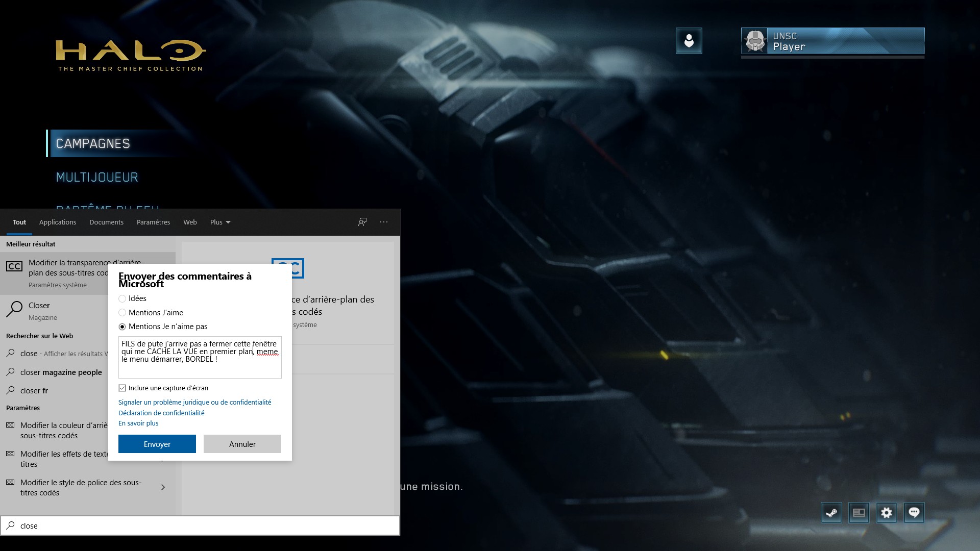Open Déclaration de confidentialité link
This screenshot has width=980, height=551.
click(161, 413)
